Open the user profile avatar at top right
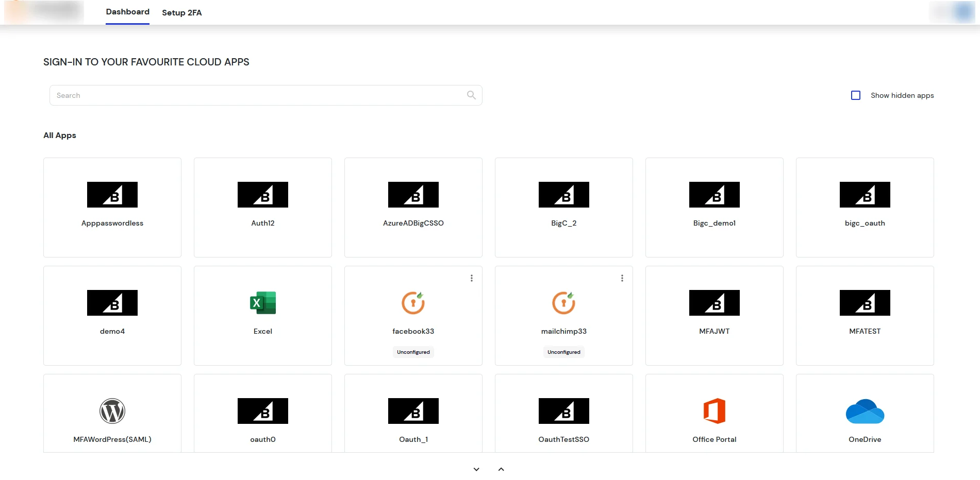980x480 pixels. click(962, 11)
